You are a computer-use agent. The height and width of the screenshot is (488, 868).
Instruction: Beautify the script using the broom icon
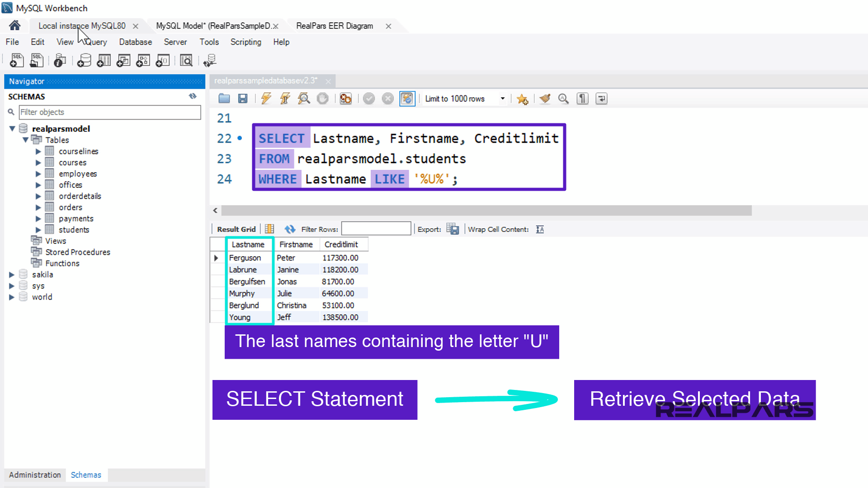click(x=545, y=99)
